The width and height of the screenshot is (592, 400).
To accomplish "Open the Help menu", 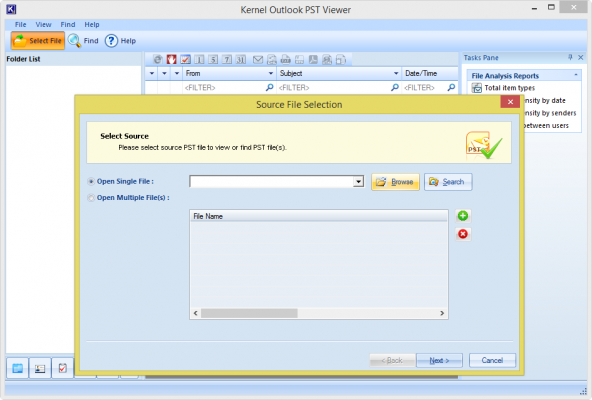I will point(92,25).
